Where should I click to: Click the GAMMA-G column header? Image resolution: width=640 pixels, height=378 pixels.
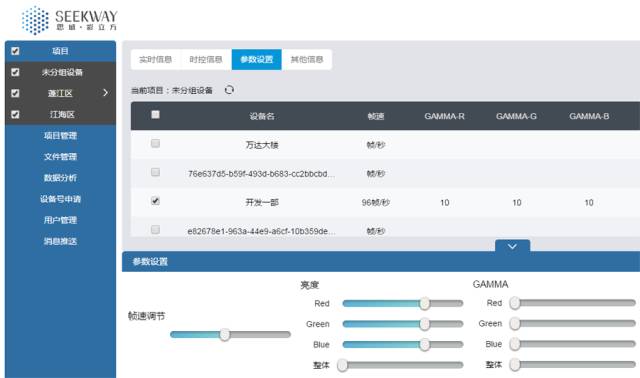516,116
